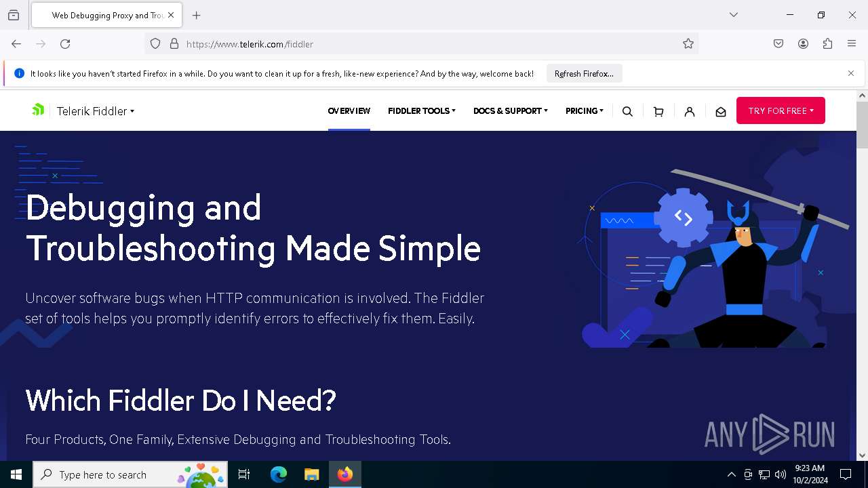Expand the Telerik Fiddler product dropdown
The height and width of the screenshot is (488, 868).
pos(96,111)
